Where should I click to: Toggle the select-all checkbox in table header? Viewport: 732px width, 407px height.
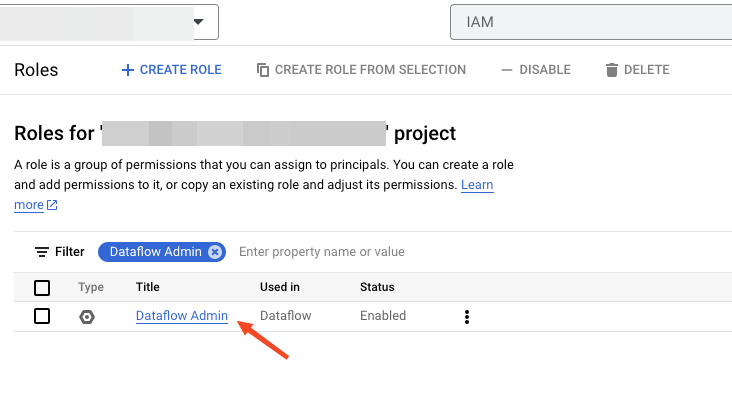pyautogui.click(x=42, y=288)
